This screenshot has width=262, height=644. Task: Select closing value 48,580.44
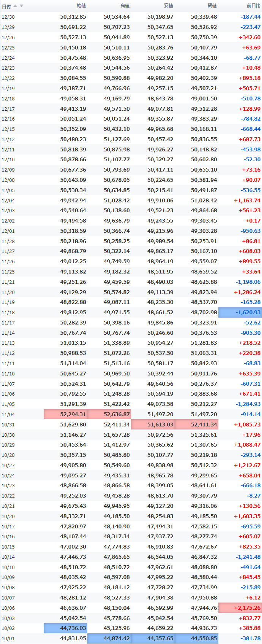204,577
